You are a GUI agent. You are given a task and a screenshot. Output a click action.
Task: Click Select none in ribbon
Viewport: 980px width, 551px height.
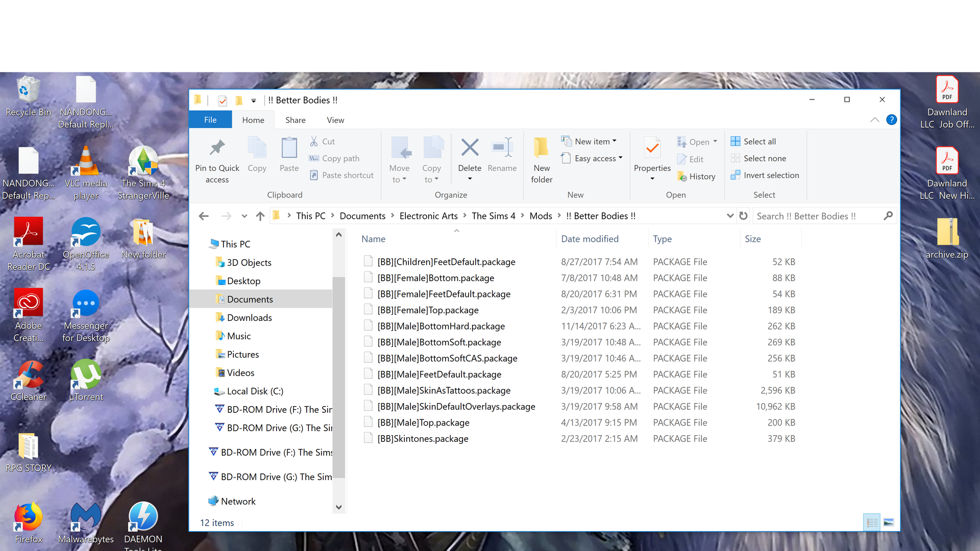tap(758, 158)
